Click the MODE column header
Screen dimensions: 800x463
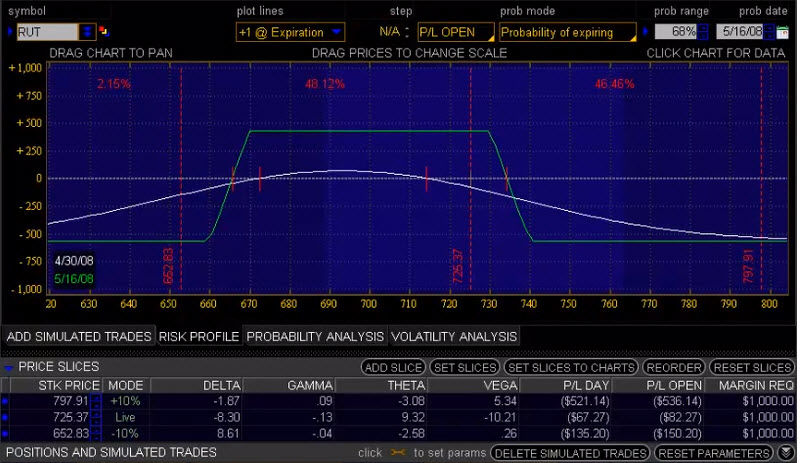tap(126, 386)
